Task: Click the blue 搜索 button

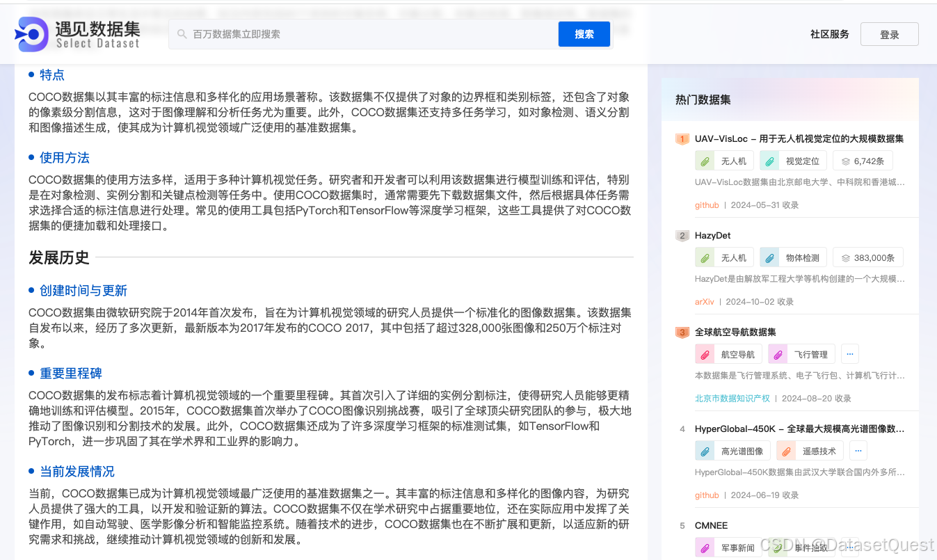Action: (584, 34)
